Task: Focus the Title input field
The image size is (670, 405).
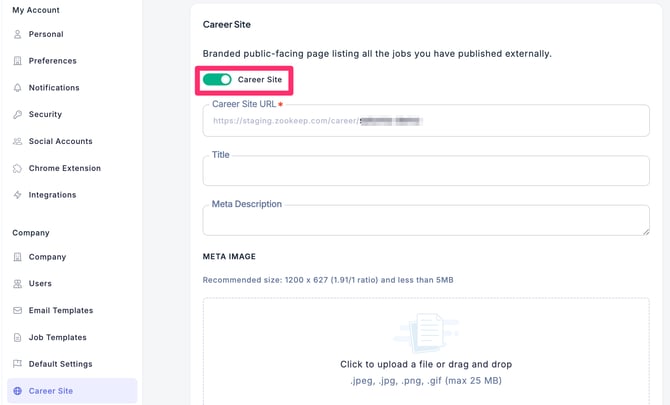Action: tap(426, 171)
